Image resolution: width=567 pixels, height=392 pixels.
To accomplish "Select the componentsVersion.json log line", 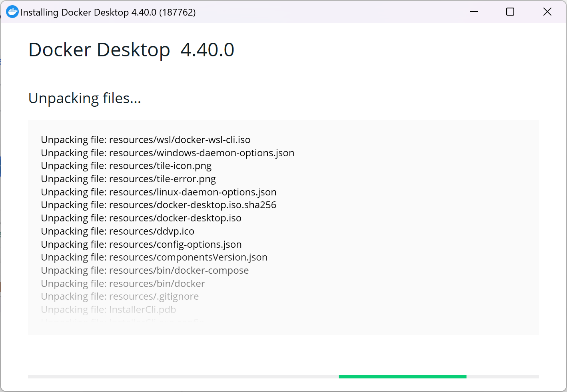I will click(154, 257).
